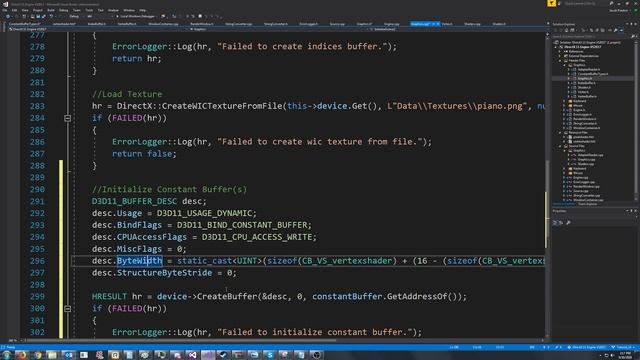Click the Stop debugging square icon
640x360 pixels.
[x=200, y=16]
